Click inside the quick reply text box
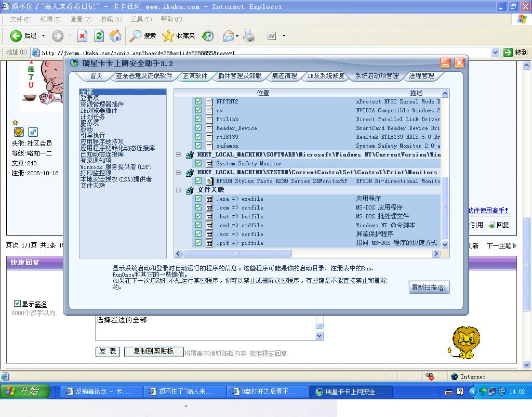 click(x=205, y=328)
